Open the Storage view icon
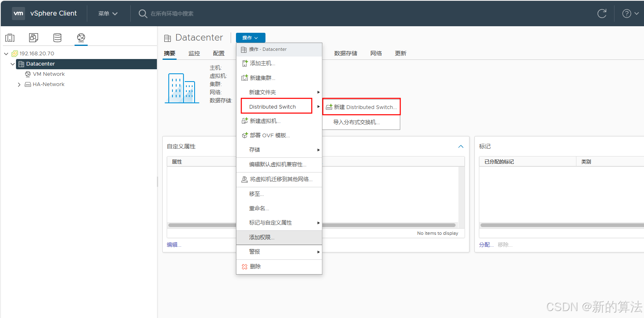Image resolution: width=644 pixels, height=318 pixels. click(57, 38)
